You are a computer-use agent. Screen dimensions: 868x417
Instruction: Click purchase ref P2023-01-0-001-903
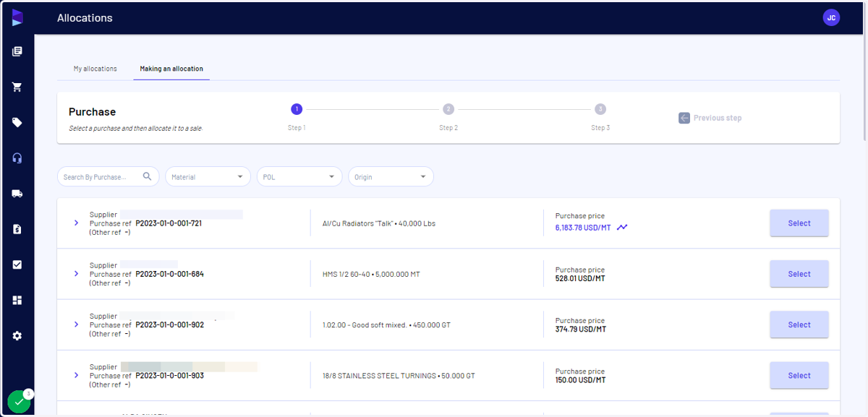point(170,375)
